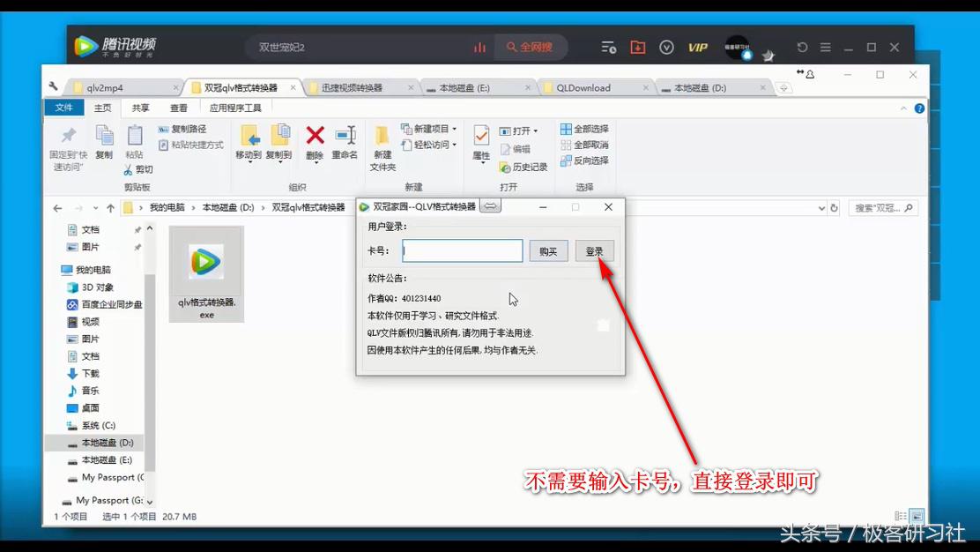Screen dimensions: 980x552
Task: Focus the 卡号 card number field
Action: pos(463,250)
